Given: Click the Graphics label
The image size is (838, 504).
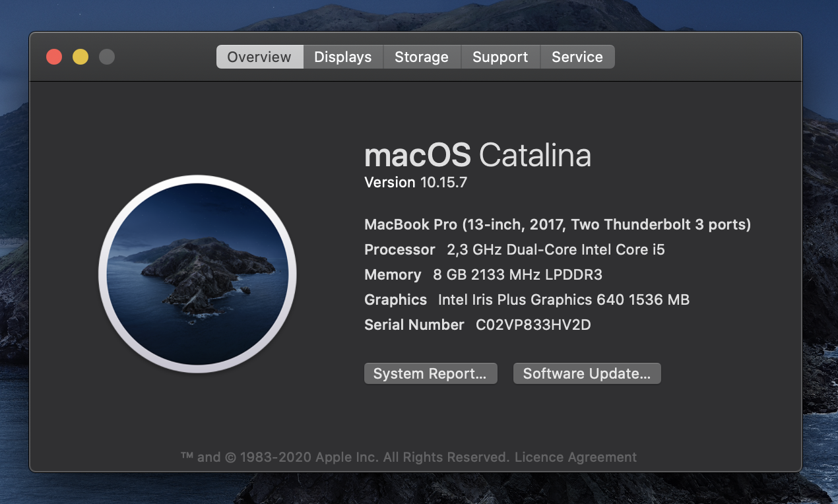Looking at the screenshot, I should click(x=396, y=300).
